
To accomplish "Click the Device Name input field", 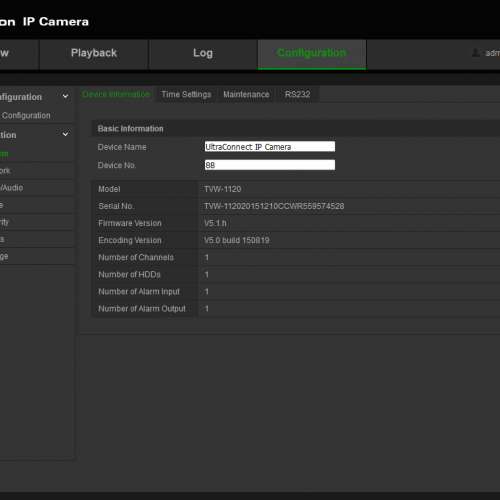I will click(x=270, y=147).
